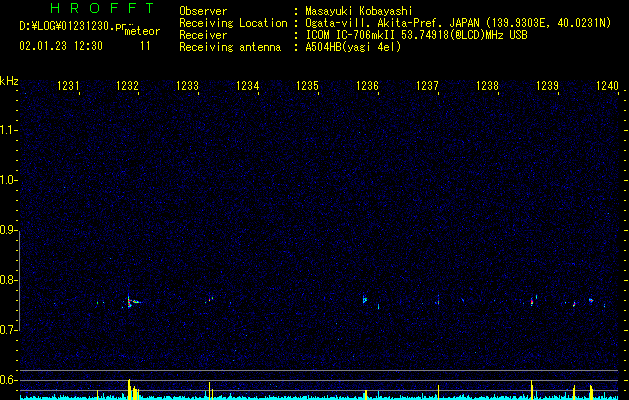Screen dimensions: 629x400
Task: Click the 1233 time axis marker
Action: tap(187, 86)
